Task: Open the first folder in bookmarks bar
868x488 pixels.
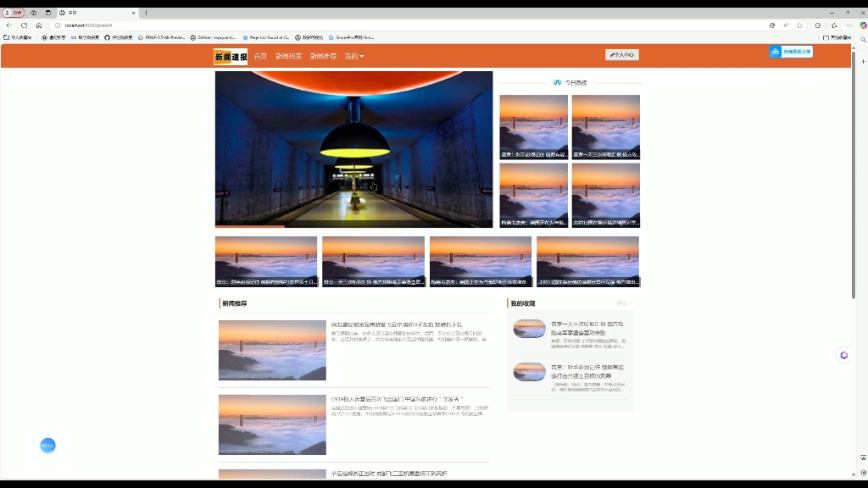Action: (x=18, y=37)
